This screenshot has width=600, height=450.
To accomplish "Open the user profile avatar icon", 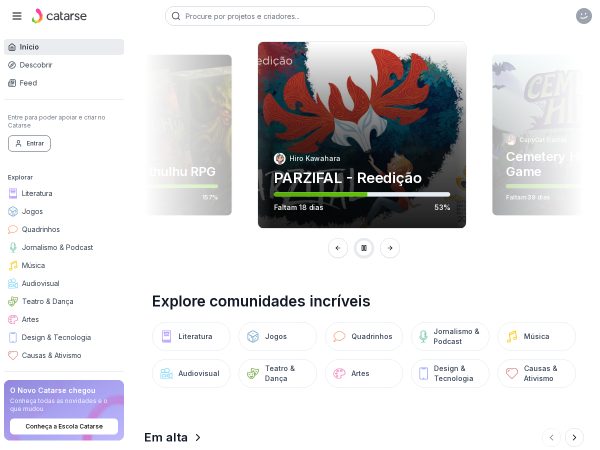I will [x=584, y=16].
